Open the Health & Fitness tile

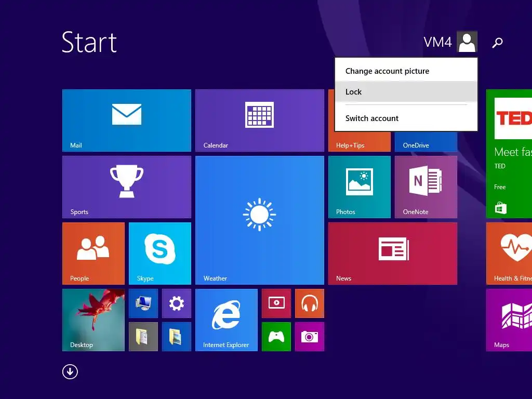(x=509, y=254)
